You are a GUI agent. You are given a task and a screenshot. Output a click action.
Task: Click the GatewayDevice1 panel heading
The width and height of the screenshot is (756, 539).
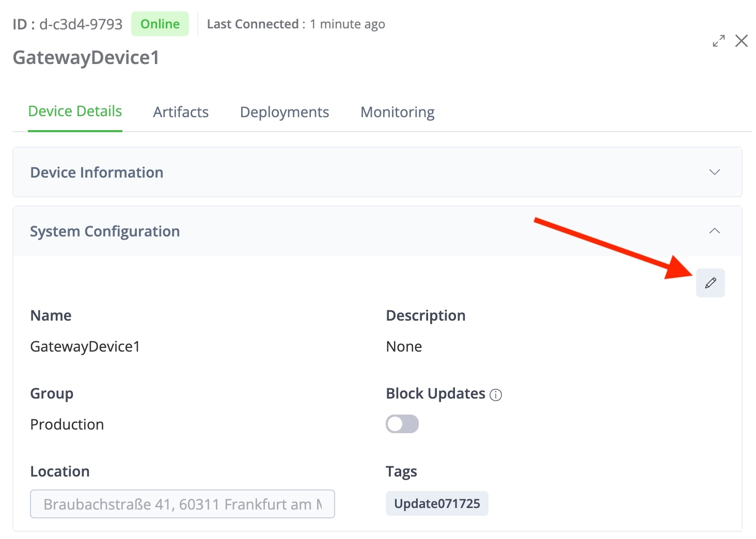(x=86, y=57)
